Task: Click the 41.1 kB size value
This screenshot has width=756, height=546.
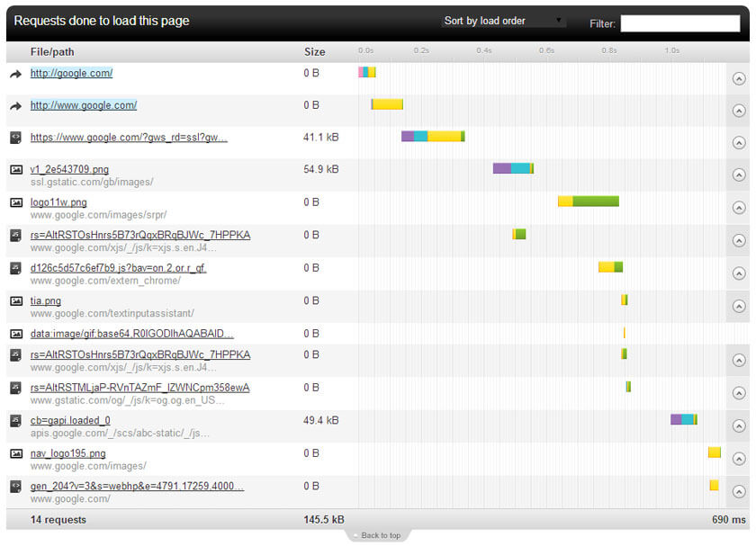Action: [x=321, y=138]
